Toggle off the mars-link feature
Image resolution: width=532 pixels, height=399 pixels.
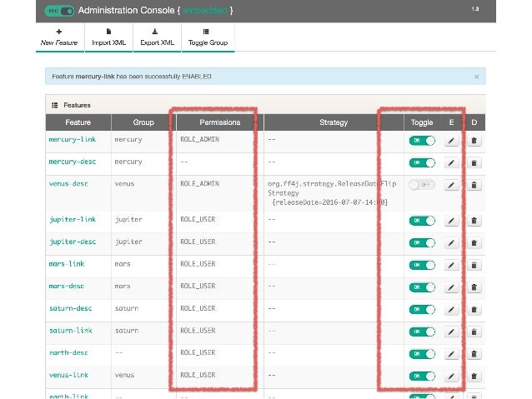[422, 265]
